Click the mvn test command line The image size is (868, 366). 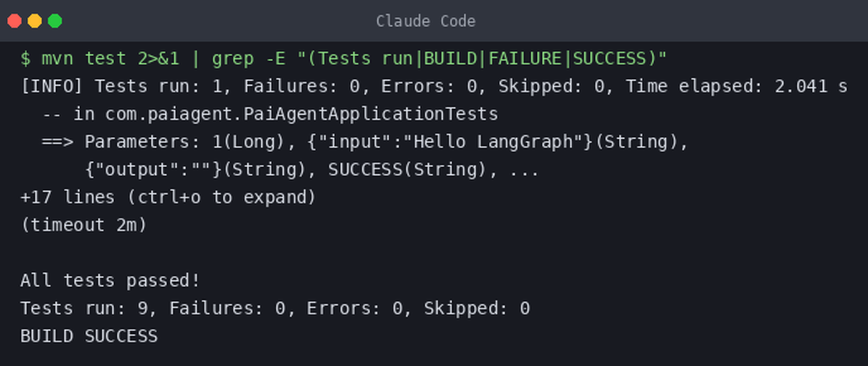[344, 59]
